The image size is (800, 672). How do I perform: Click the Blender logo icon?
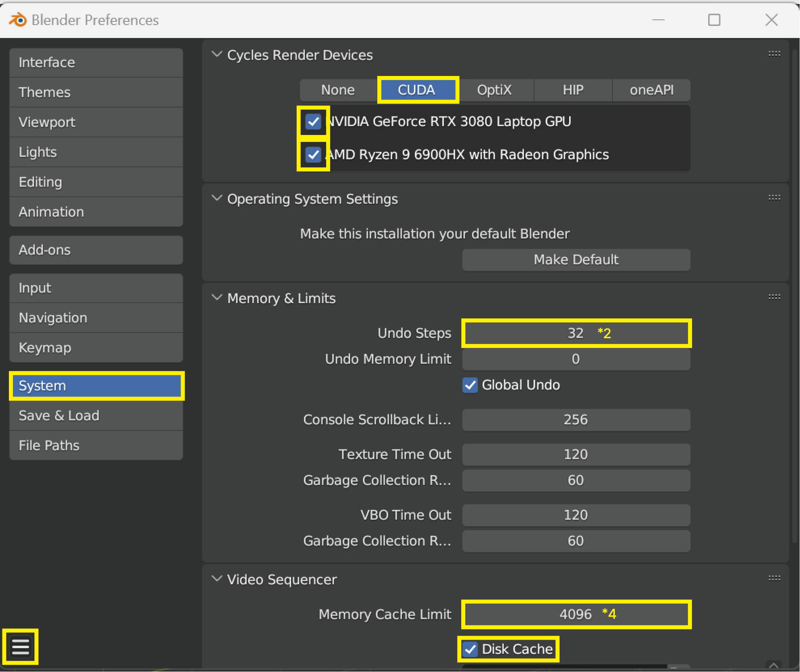pyautogui.click(x=18, y=19)
